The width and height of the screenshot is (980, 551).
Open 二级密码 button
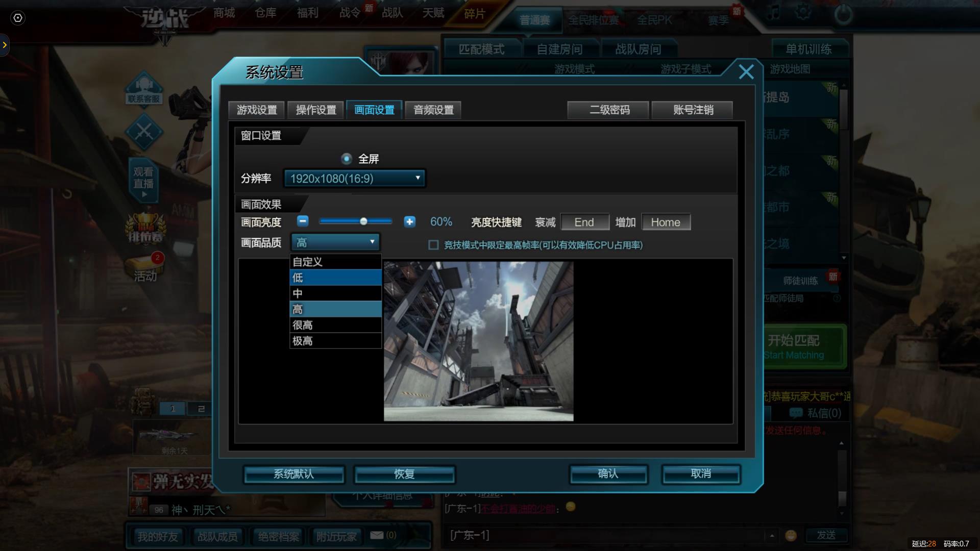coord(609,110)
